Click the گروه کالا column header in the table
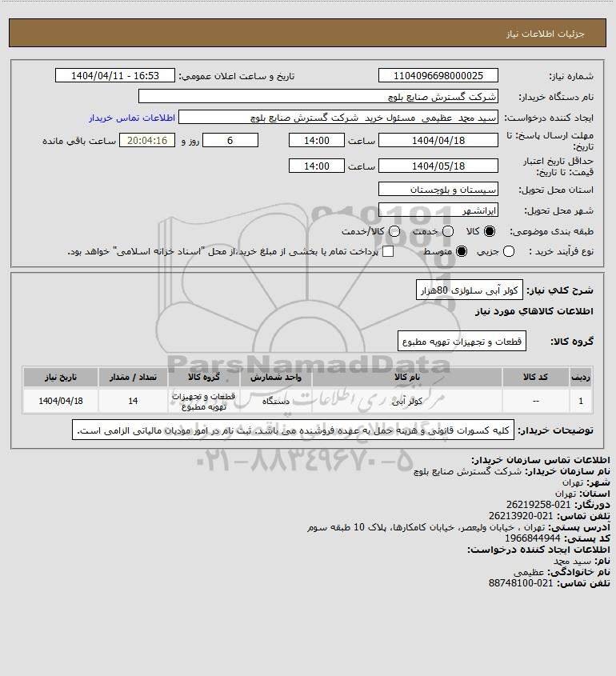The width and height of the screenshot is (616, 676). [204, 378]
